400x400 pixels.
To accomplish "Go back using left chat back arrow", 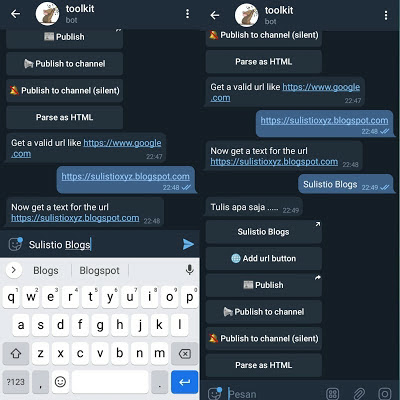I will click(15, 14).
